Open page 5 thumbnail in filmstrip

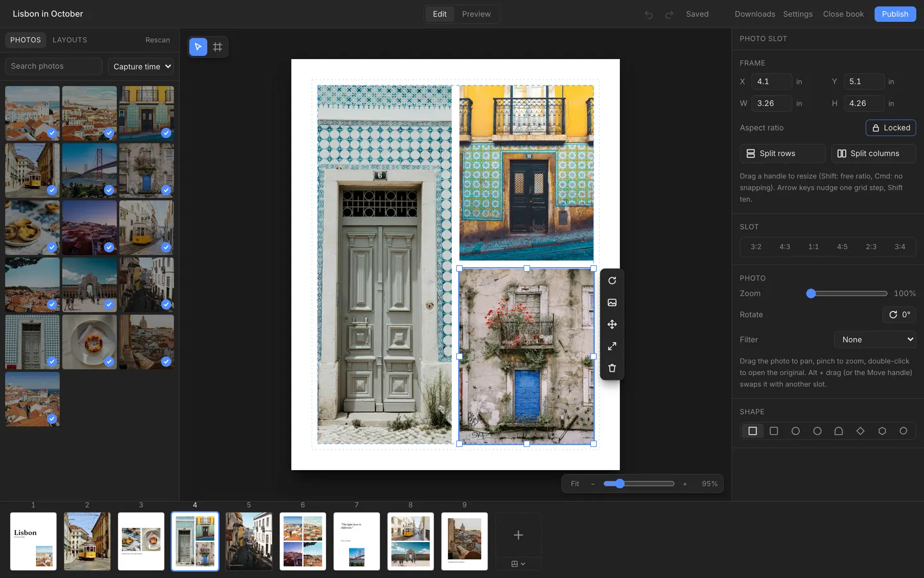249,541
